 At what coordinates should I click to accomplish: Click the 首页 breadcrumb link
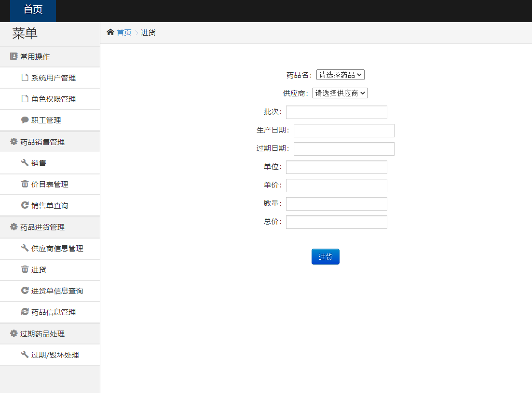click(x=123, y=32)
